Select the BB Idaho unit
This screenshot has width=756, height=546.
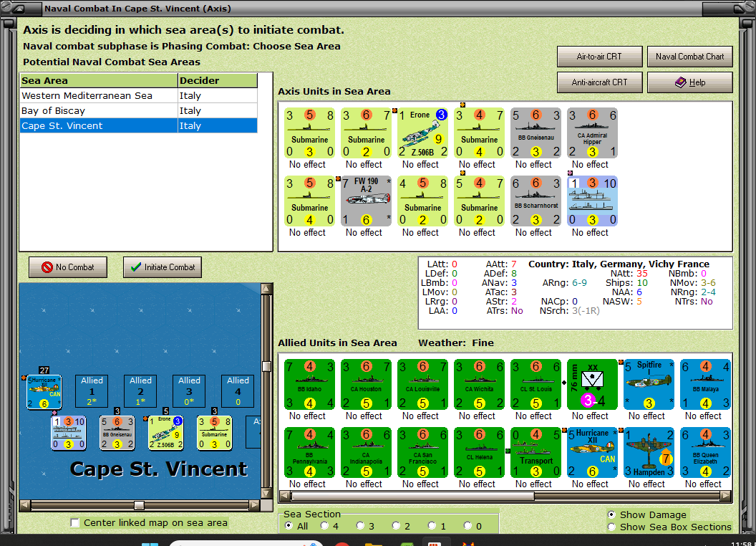click(x=309, y=384)
